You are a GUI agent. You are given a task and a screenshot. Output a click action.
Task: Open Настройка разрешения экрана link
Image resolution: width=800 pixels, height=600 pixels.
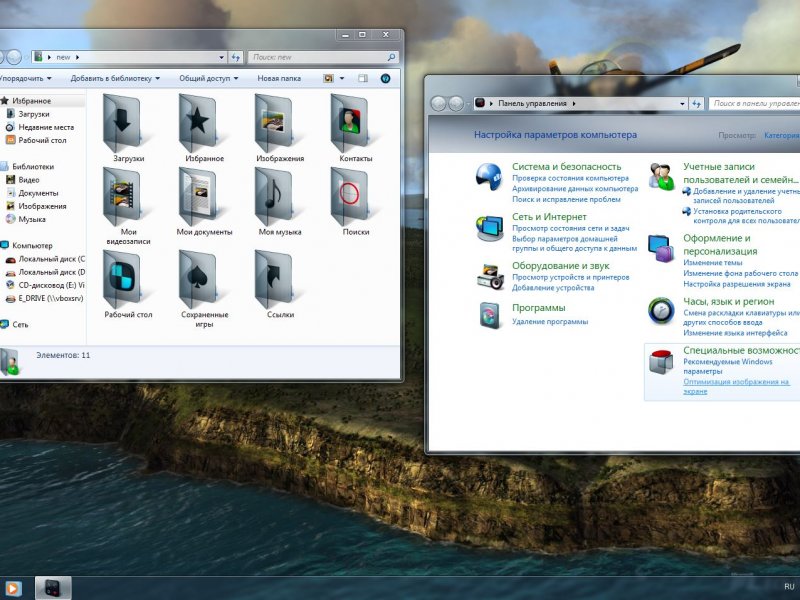737,284
